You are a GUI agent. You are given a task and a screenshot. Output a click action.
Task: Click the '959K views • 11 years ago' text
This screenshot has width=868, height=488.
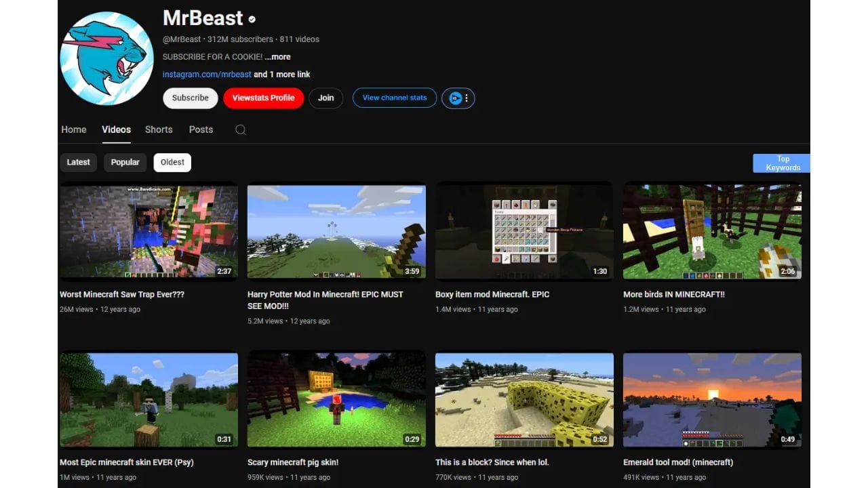[289, 478]
